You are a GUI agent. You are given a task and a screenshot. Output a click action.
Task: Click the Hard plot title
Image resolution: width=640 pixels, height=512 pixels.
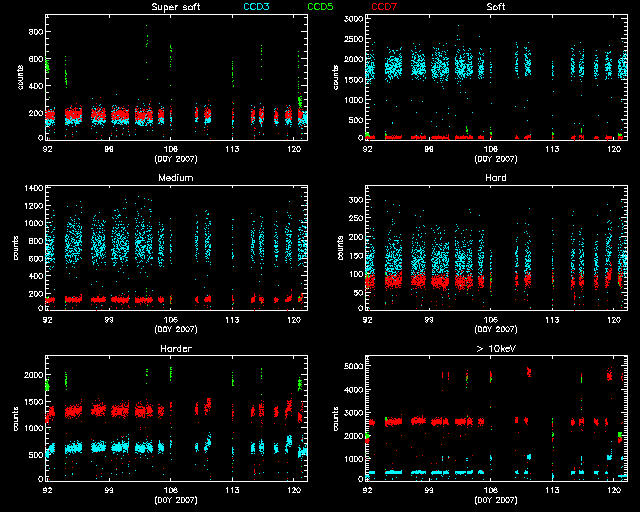point(495,178)
